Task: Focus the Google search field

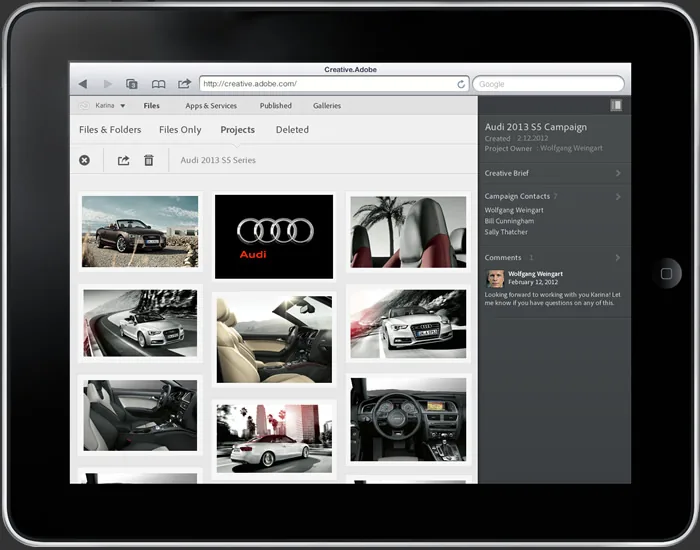Action: [548, 84]
